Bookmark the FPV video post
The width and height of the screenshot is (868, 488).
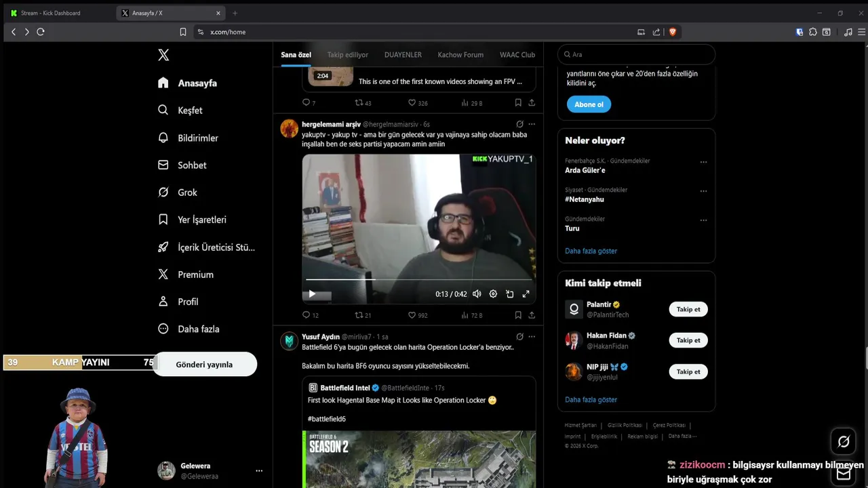pyautogui.click(x=518, y=103)
